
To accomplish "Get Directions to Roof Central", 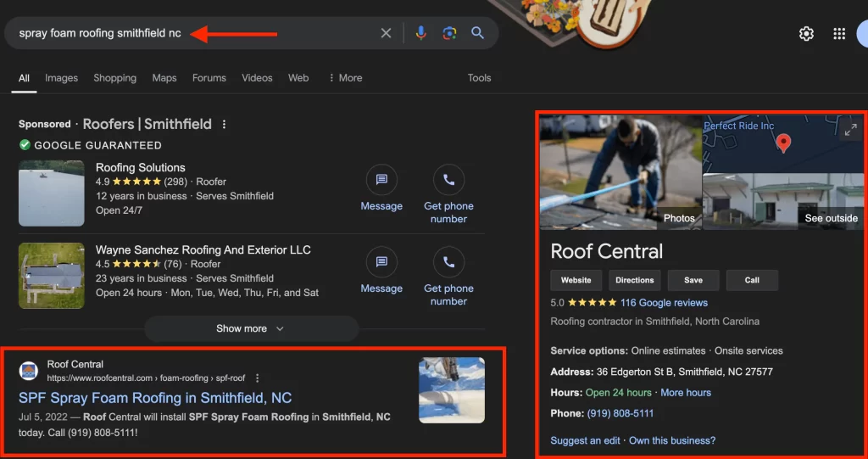I will pyautogui.click(x=635, y=281).
